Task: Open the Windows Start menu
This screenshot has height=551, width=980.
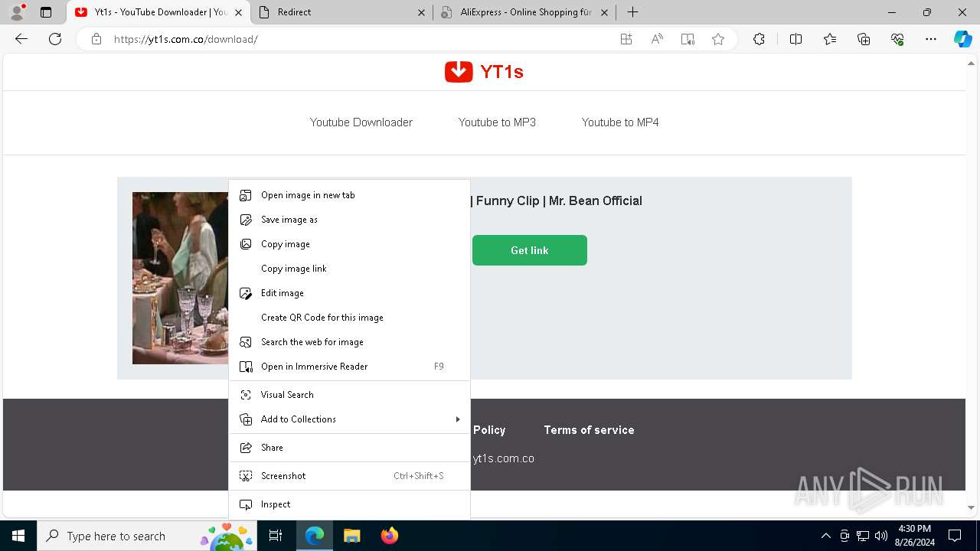Action: coord(18,536)
